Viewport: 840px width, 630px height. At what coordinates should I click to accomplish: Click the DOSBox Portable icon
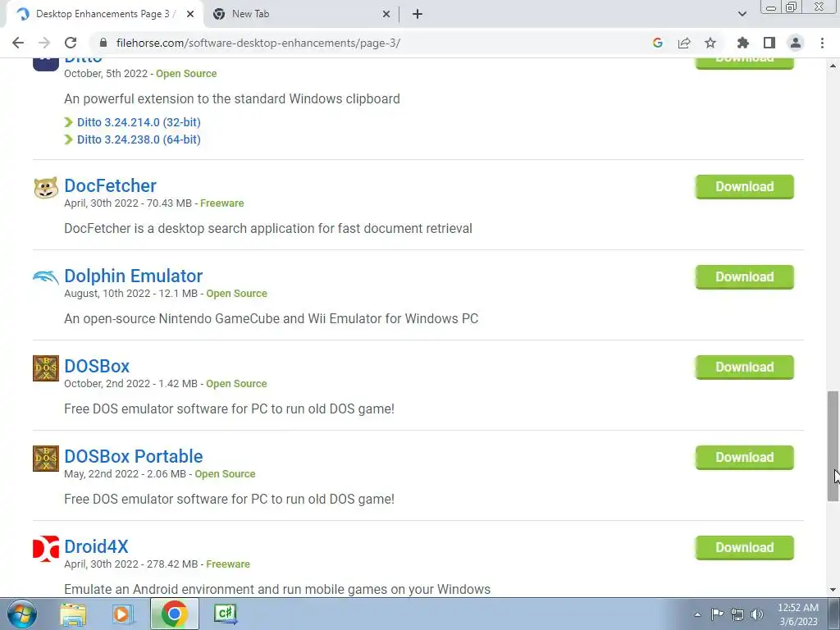coord(46,459)
